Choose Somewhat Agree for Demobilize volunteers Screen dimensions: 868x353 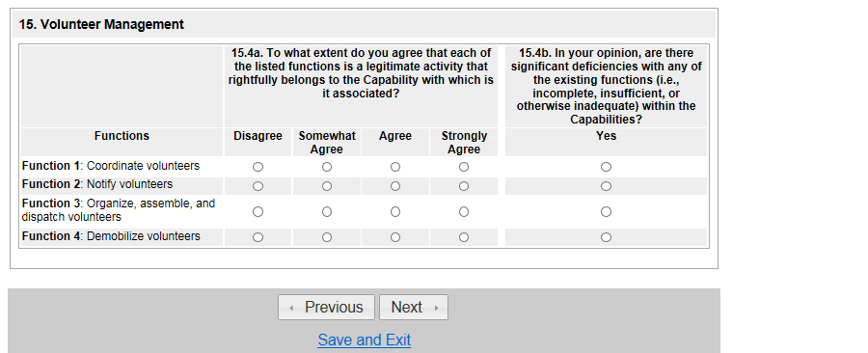point(327,237)
